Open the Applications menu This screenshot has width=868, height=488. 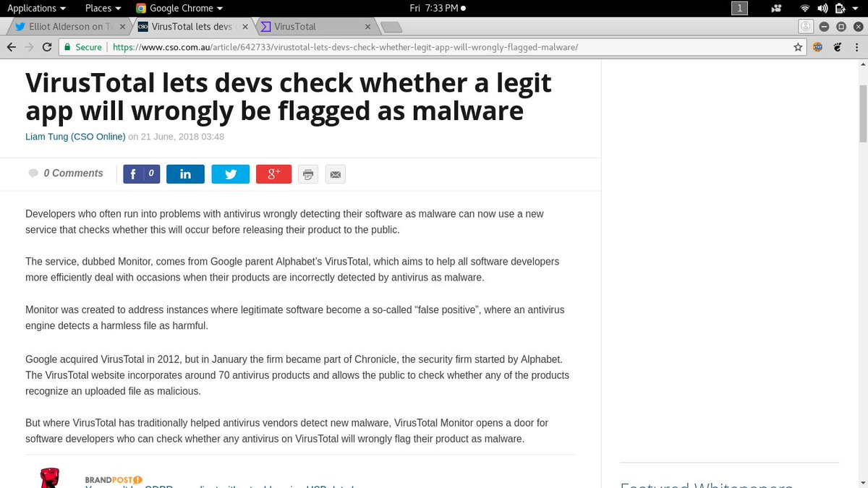click(36, 8)
